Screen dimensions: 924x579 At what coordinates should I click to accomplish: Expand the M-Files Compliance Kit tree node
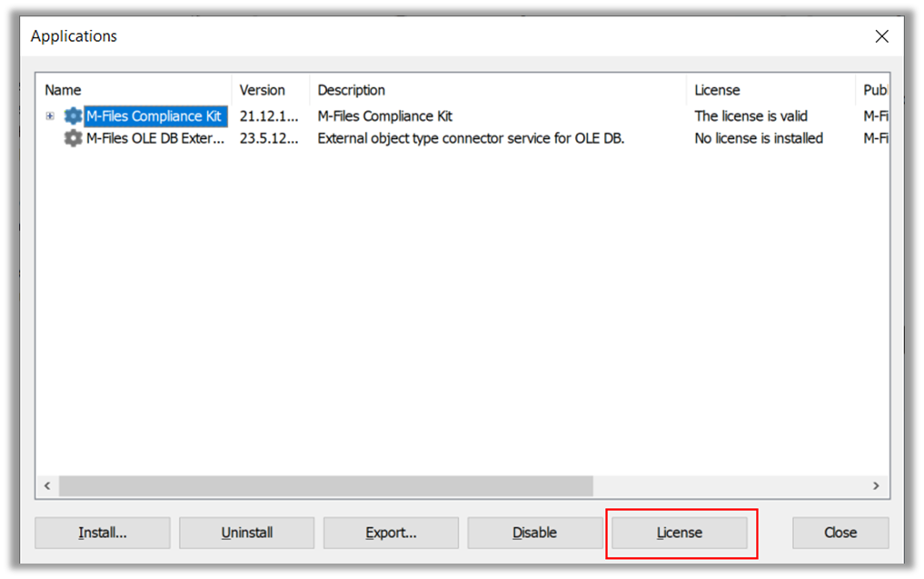point(50,116)
